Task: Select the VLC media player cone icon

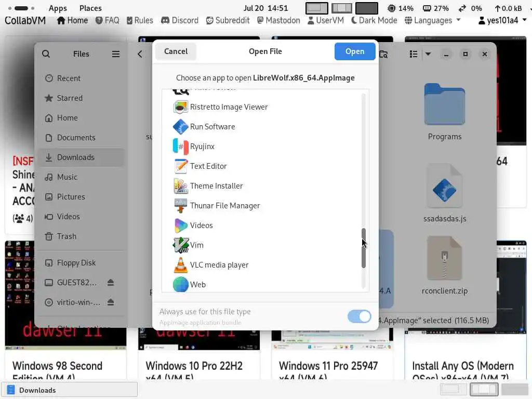Action: (180, 264)
